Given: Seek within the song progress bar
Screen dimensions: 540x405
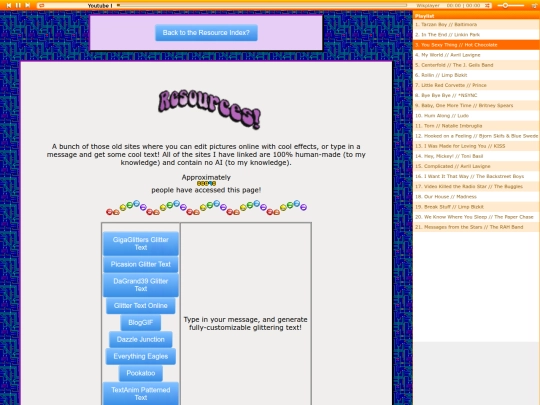Looking at the screenshot, I should pyautogui.click(x=262, y=6).
